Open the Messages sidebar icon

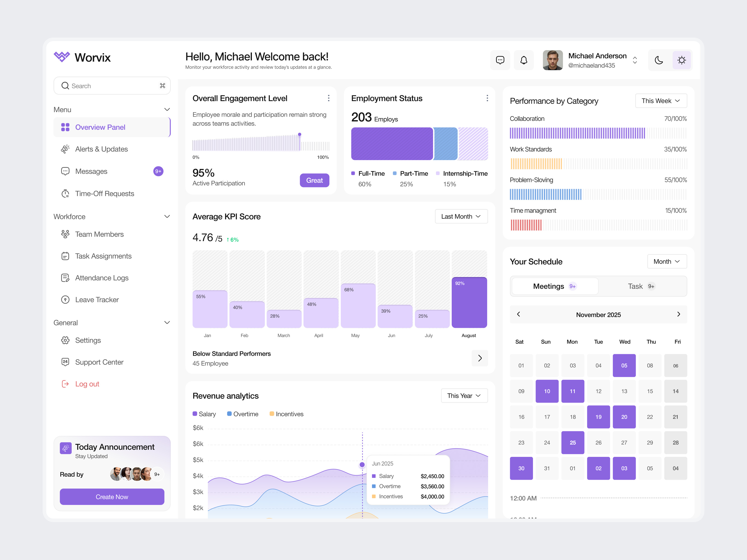pos(66,171)
